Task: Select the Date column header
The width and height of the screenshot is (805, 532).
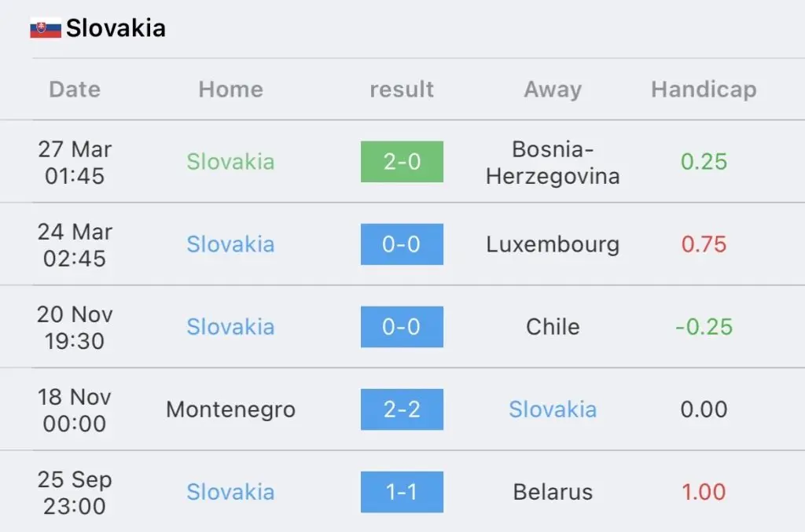Action: (x=75, y=90)
